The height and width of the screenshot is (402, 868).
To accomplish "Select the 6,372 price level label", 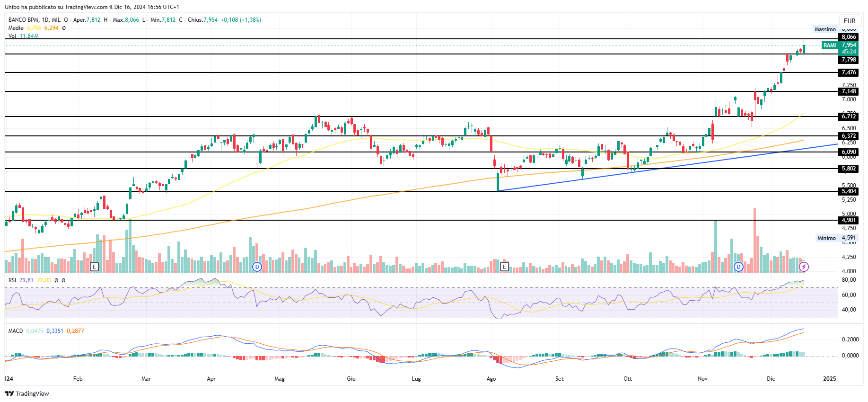I will click(x=849, y=136).
